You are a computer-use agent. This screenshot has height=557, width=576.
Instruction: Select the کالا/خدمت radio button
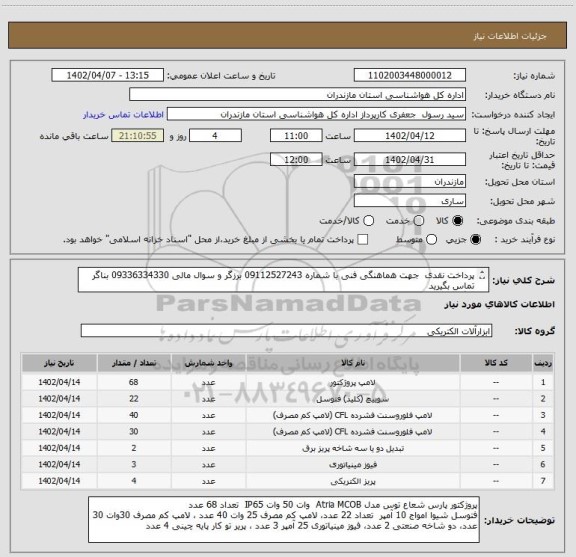(x=368, y=221)
